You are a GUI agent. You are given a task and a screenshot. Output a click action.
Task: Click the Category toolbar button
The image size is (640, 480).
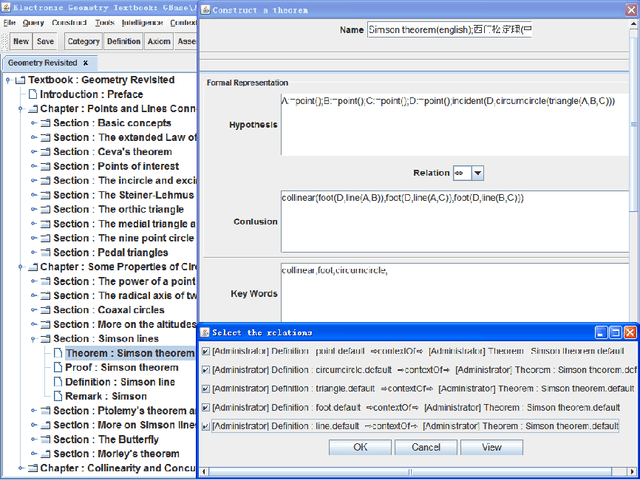pos(83,41)
